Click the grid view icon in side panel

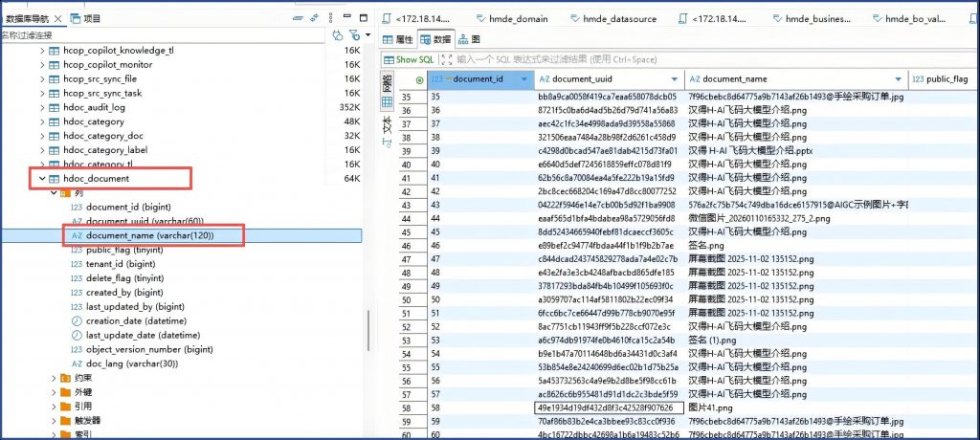388,101
